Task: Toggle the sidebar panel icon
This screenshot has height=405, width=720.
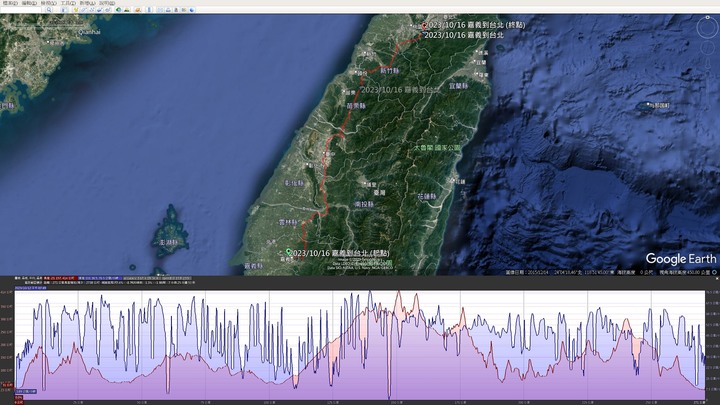Action: tap(63, 10)
